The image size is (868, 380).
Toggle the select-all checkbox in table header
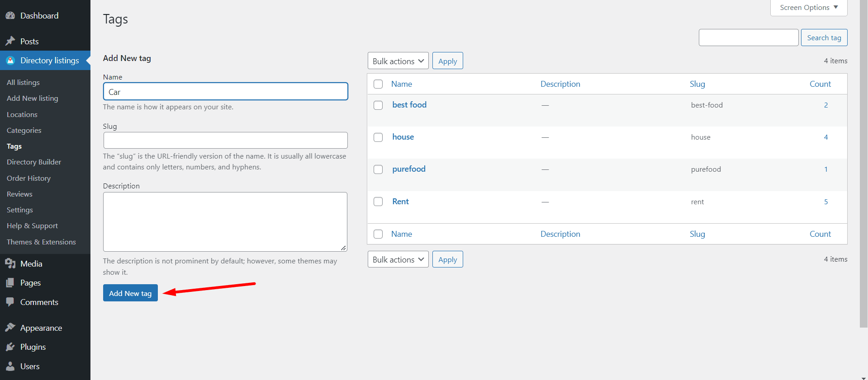pyautogui.click(x=378, y=84)
